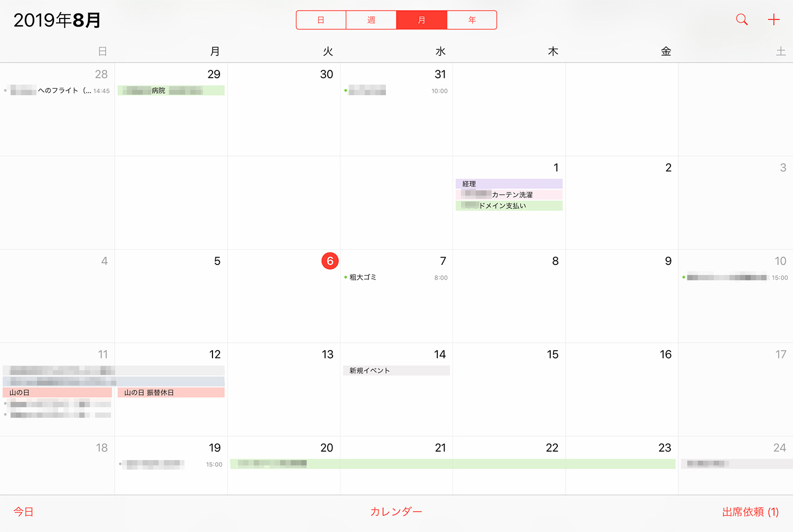Open the カレンダー calendars list

[x=396, y=512]
